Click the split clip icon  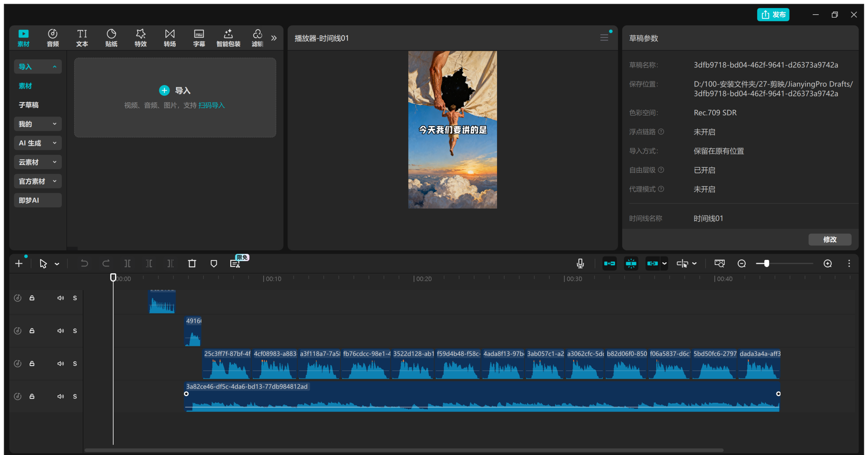[127, 263]
